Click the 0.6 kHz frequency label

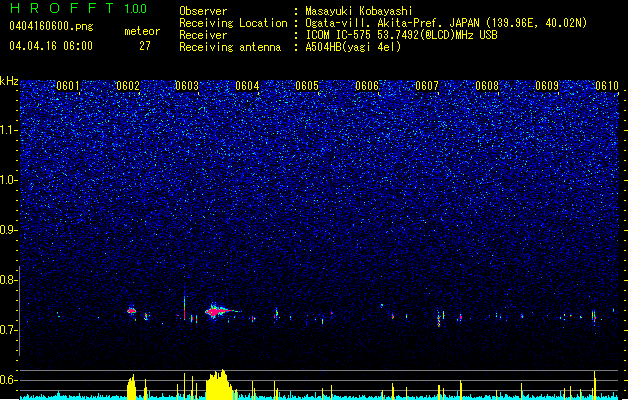pos(8,380)
